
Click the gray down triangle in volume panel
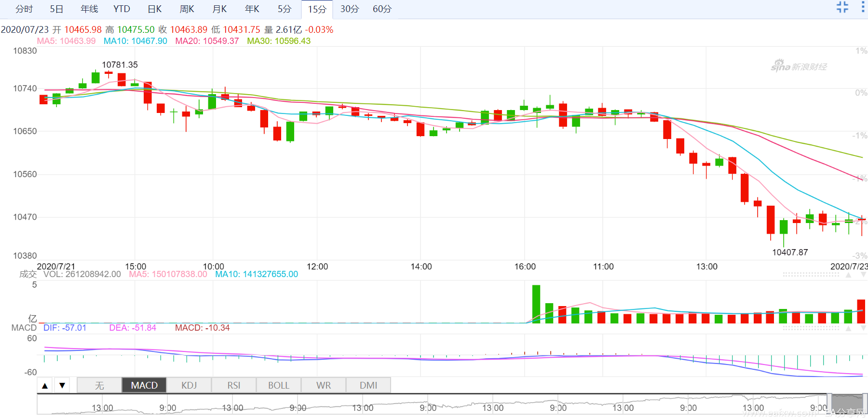(863, 275)
